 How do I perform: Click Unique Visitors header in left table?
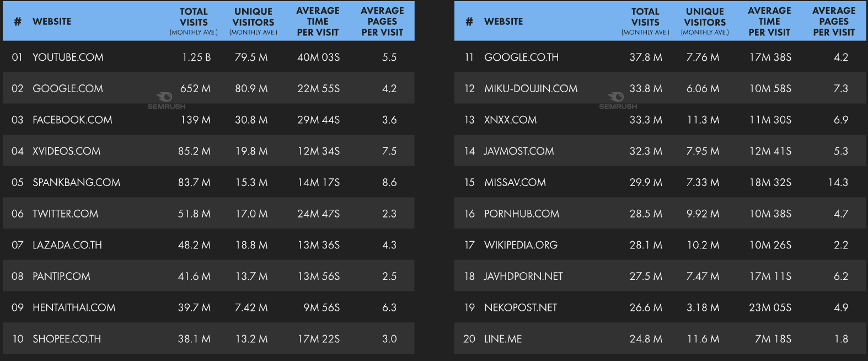(253, 22)
